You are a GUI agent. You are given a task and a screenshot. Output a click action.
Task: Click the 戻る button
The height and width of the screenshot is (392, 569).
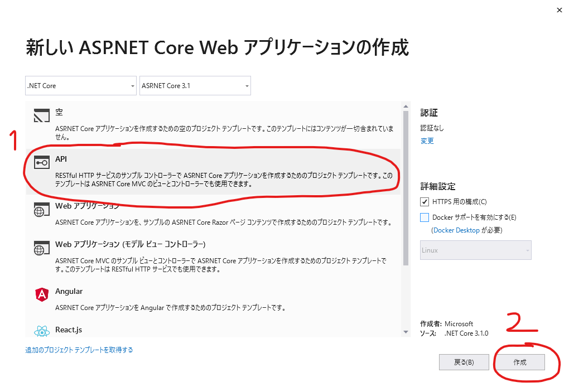[x=464, y=362]
